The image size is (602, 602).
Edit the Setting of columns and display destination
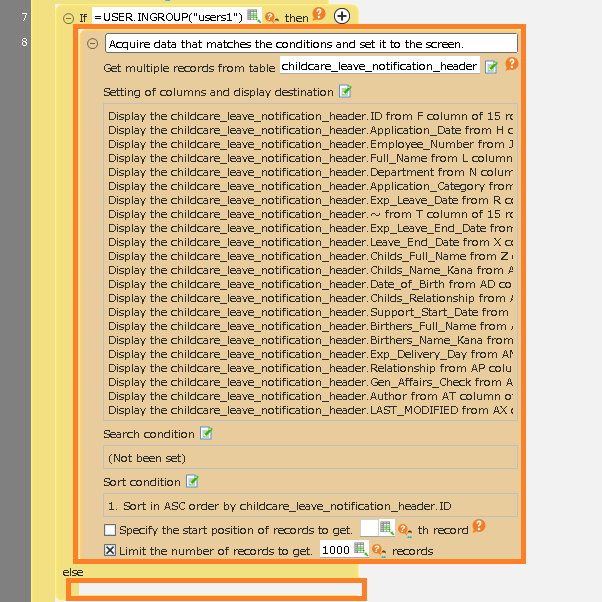pos(345,92)
